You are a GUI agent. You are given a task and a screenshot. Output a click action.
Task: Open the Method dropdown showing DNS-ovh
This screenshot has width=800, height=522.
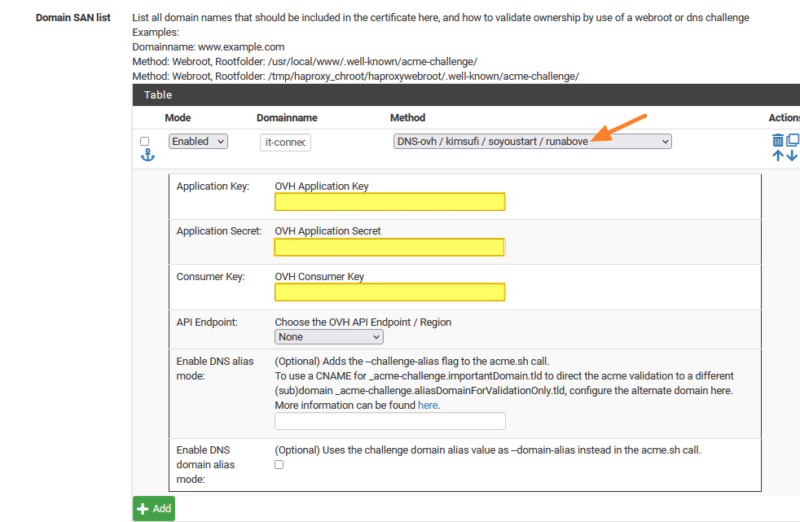(x=532, y=141)
